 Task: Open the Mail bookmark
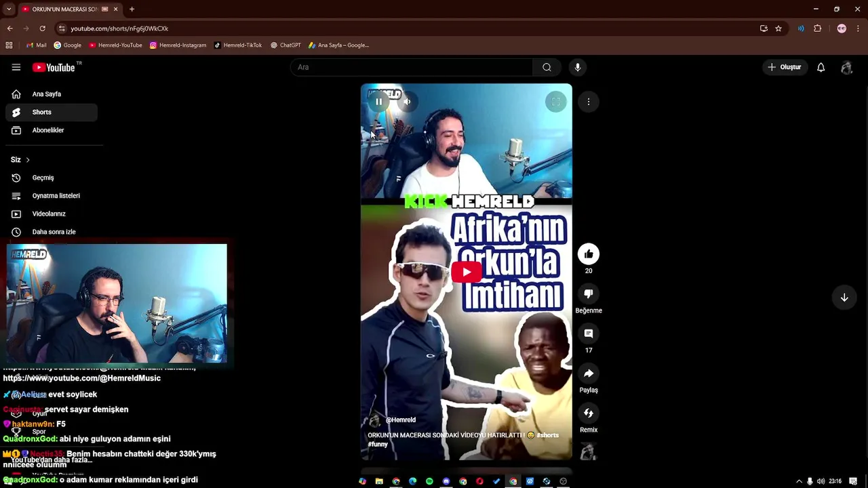click(x=37, y=45)
